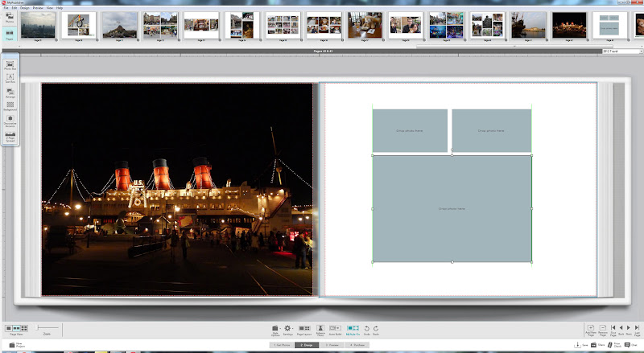
Task: Save the project
Action: click(580, 345)
